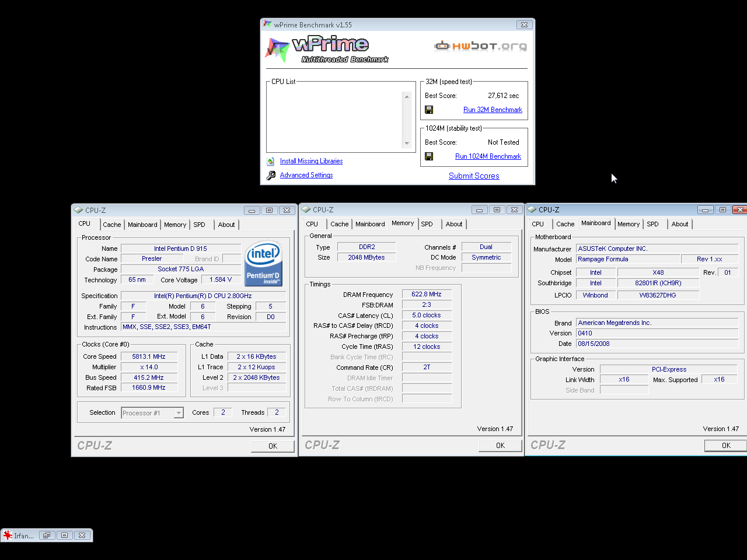Viewport: 747px width, 560px height.
Task: Click the Intel Pentium D logo badge
Action: 264,264
